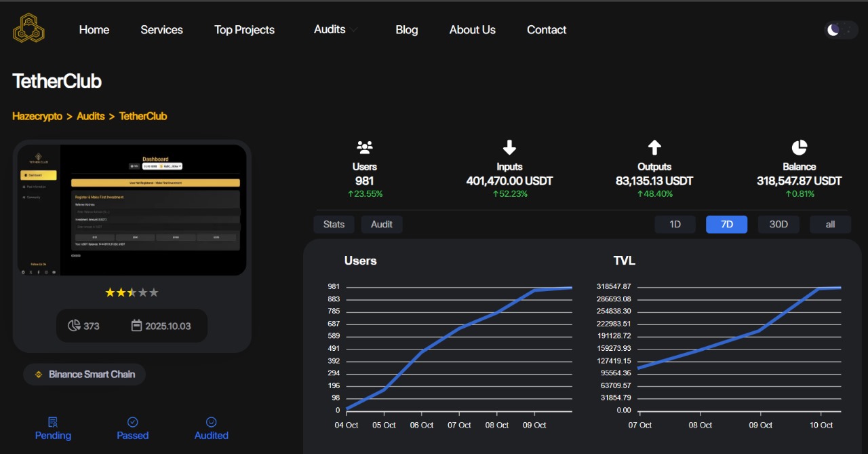Click the Users people icon
Image resolution: width=868 pixels, height=454 pixels.
coord(365,147)
